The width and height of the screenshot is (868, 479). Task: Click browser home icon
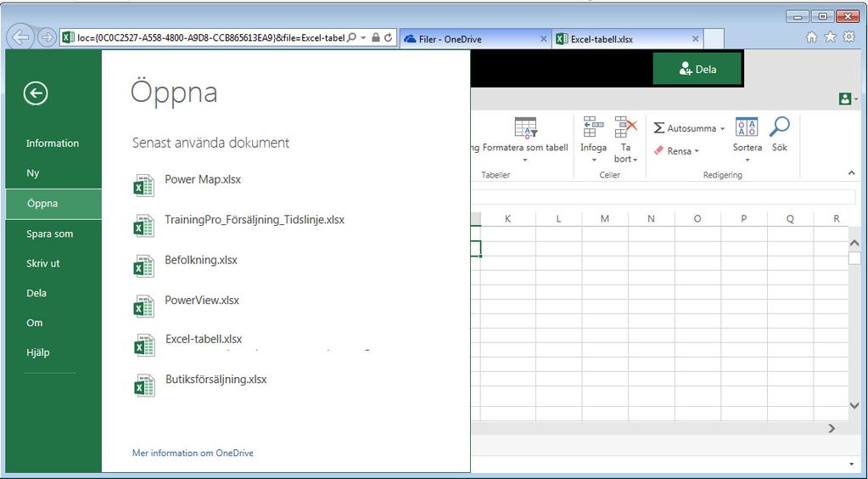[x=811, y=37]
